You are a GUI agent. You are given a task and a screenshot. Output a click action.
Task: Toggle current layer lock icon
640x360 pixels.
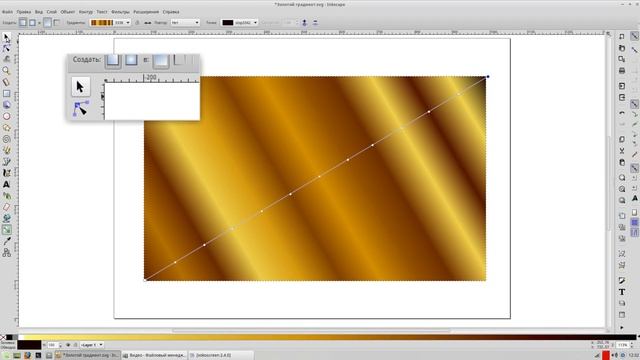coord(75,345)
